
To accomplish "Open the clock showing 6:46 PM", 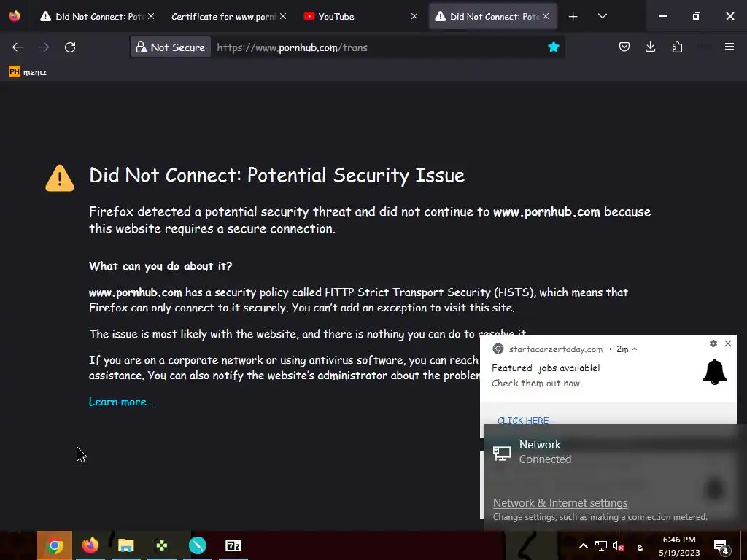I will click(679, 545).
